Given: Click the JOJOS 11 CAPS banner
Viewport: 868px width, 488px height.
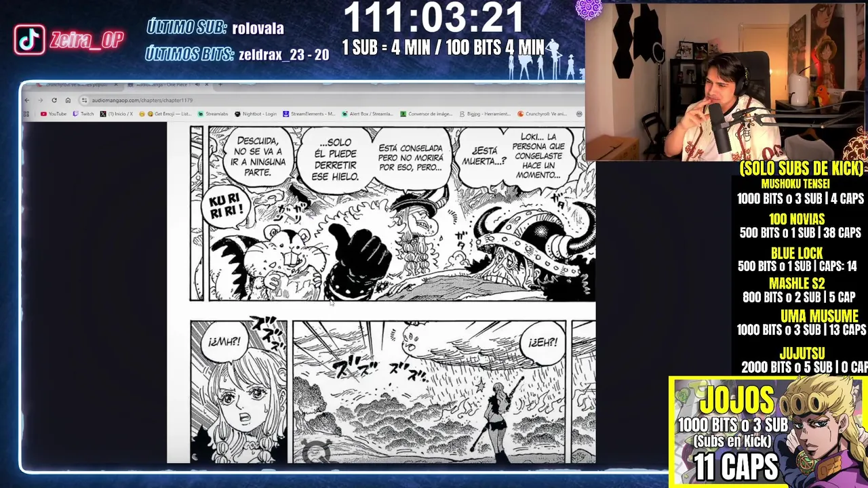Looking at the screenshot, I should 767,431.
